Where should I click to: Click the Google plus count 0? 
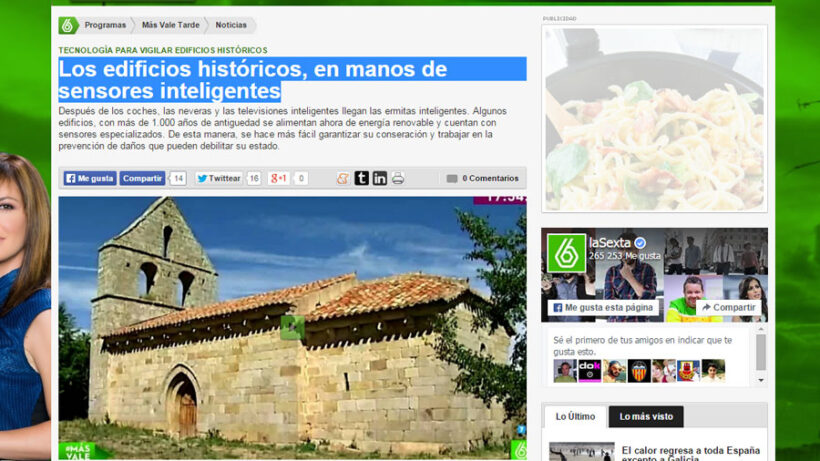tap(301, 178)
